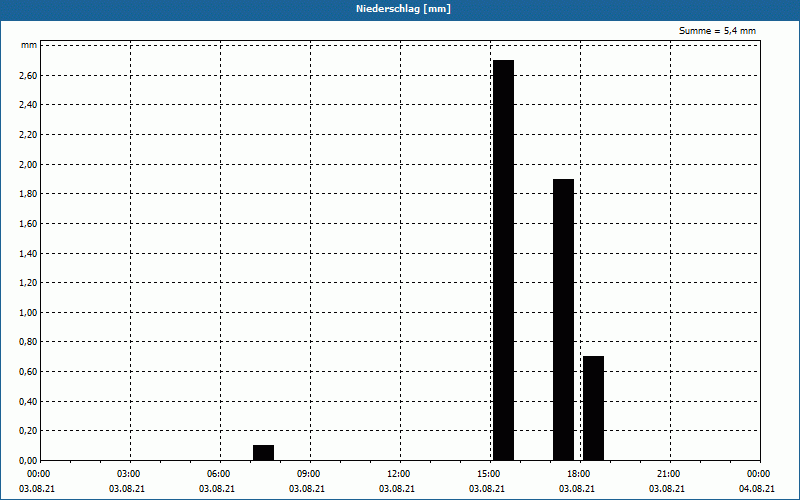Click the 2,20 y-axis value
Screen dimensions: 800x500
tap(28, 135)
